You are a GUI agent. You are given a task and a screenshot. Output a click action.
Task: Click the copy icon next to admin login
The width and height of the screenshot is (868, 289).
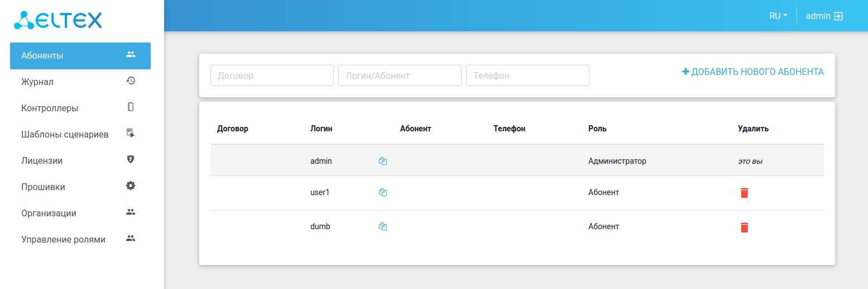click(383, 161)
